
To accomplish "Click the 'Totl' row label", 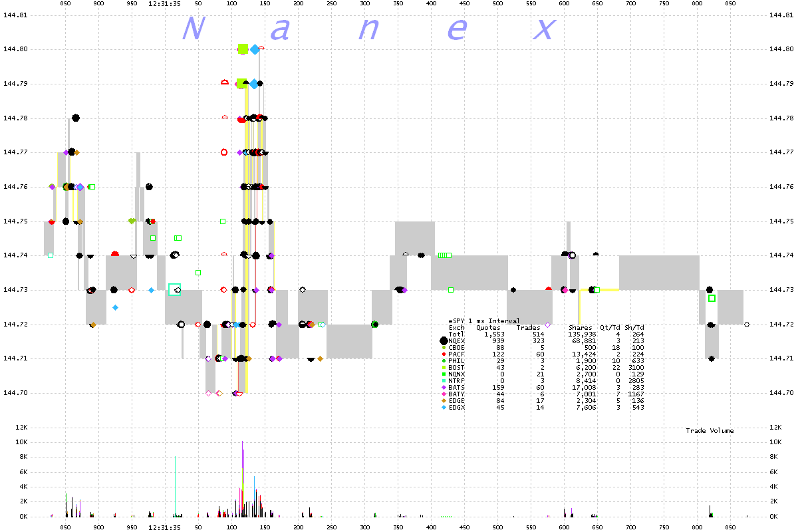I will coord(457,334).
